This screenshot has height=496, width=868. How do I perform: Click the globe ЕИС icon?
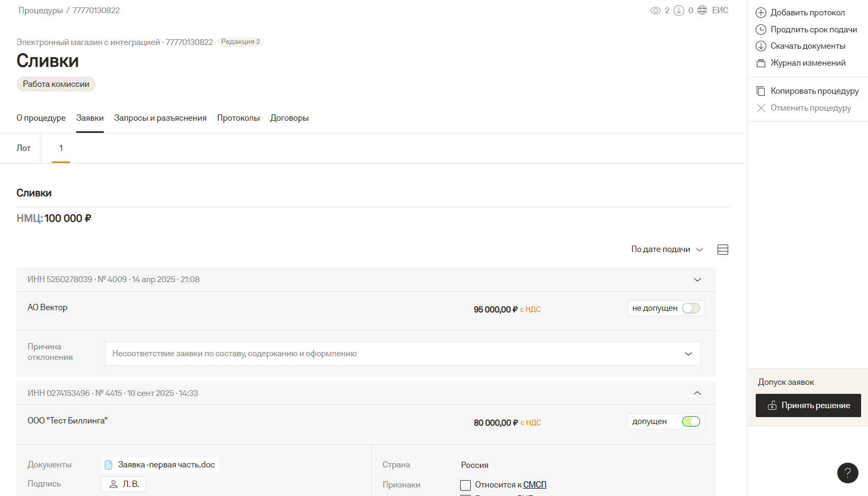[x=702, y=10]
